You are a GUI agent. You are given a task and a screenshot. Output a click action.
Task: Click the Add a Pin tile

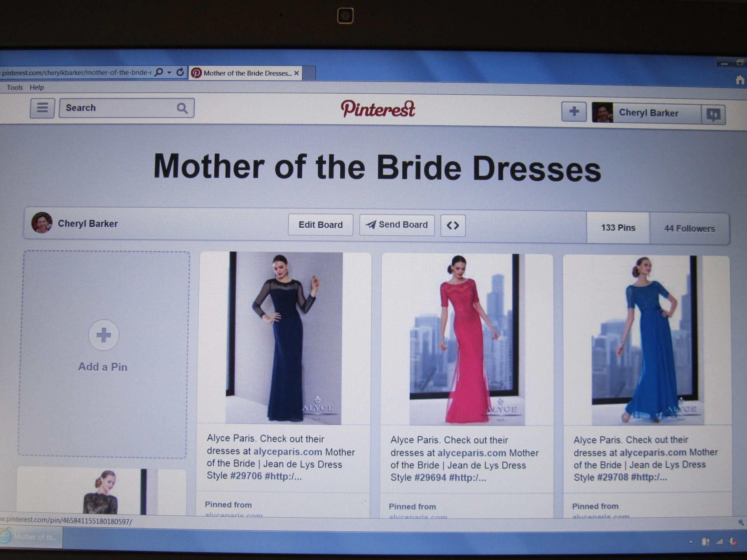pyautogui.click(x=103, y=354)
